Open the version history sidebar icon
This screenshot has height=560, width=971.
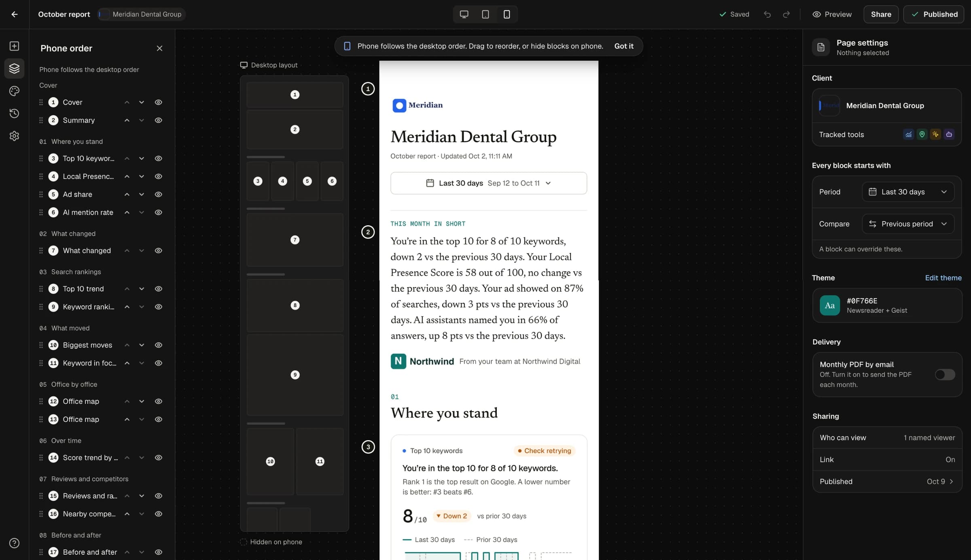pos(14,113)
